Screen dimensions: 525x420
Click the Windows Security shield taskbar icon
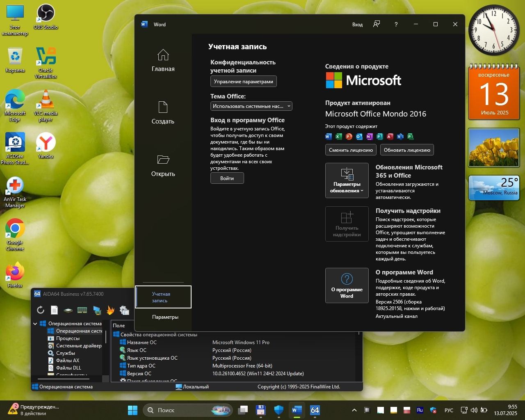point(279,410)
